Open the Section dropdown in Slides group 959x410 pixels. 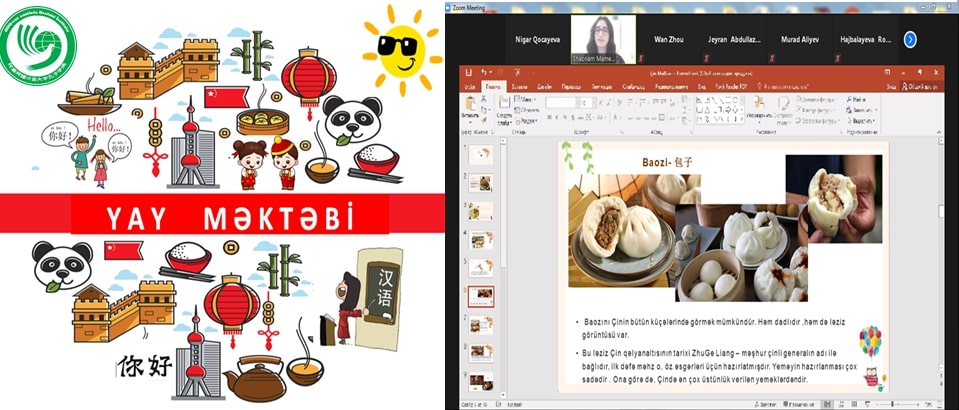click(x=525, y=121)
